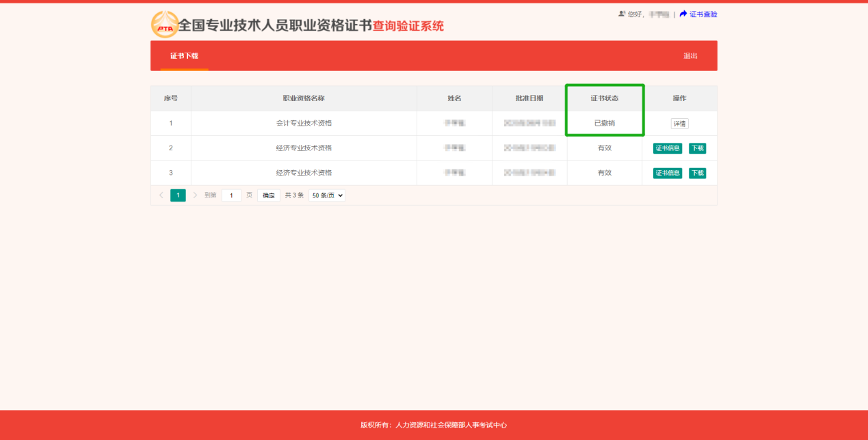Image resolution: width=868 pixels, height=440 pixels.
Task: Click 证书信息 on row 2
Action: click(x=667, y=148)
